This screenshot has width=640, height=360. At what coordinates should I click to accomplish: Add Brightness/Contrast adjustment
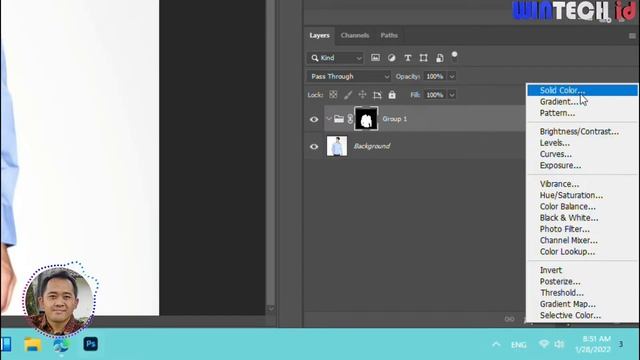click(x=582, y=131)
